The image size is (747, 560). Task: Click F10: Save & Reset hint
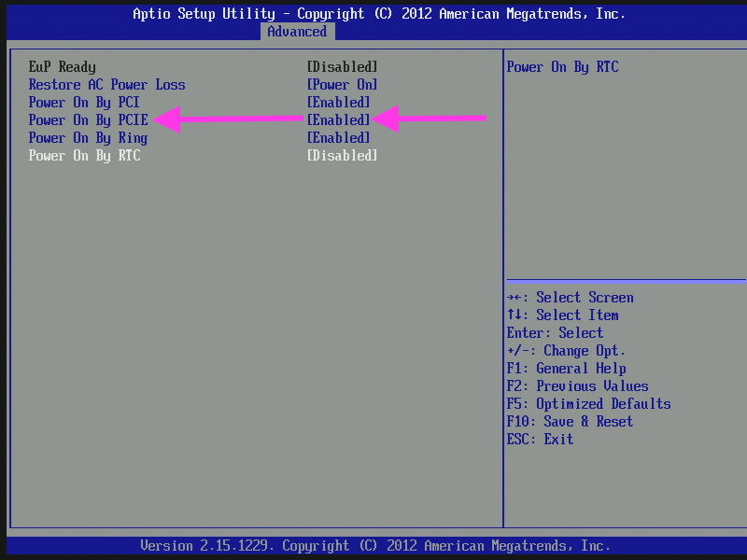(x=570, y=422)
